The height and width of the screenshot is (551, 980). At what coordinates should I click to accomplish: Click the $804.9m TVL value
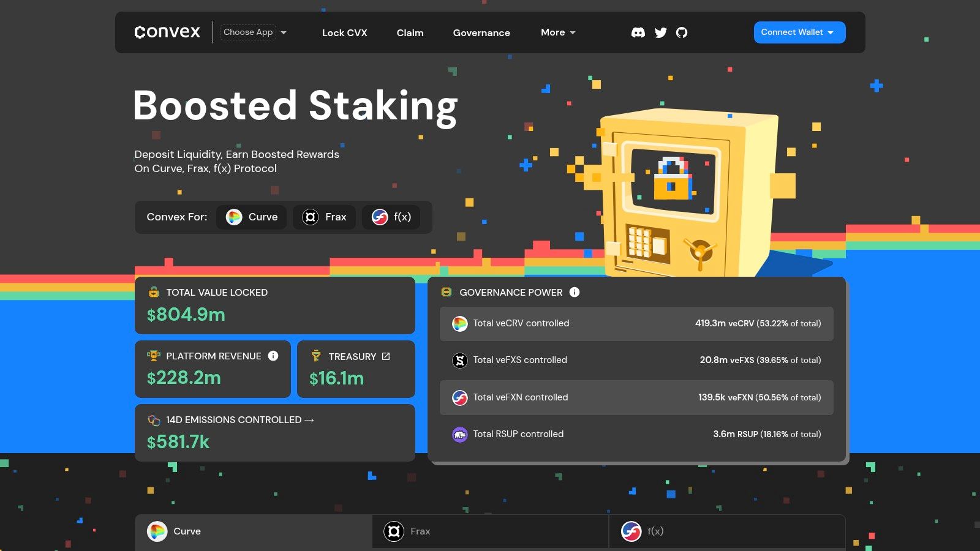click(186, 315)
